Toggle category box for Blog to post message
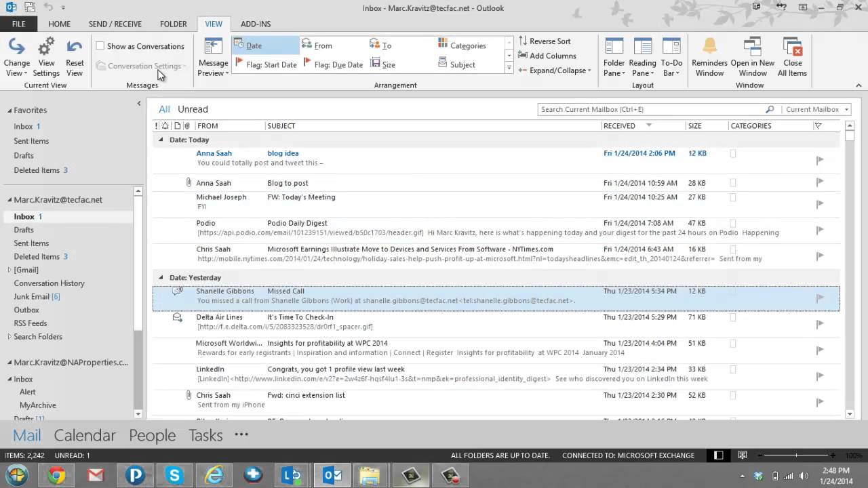868x488 pixels. pos(732,182)
